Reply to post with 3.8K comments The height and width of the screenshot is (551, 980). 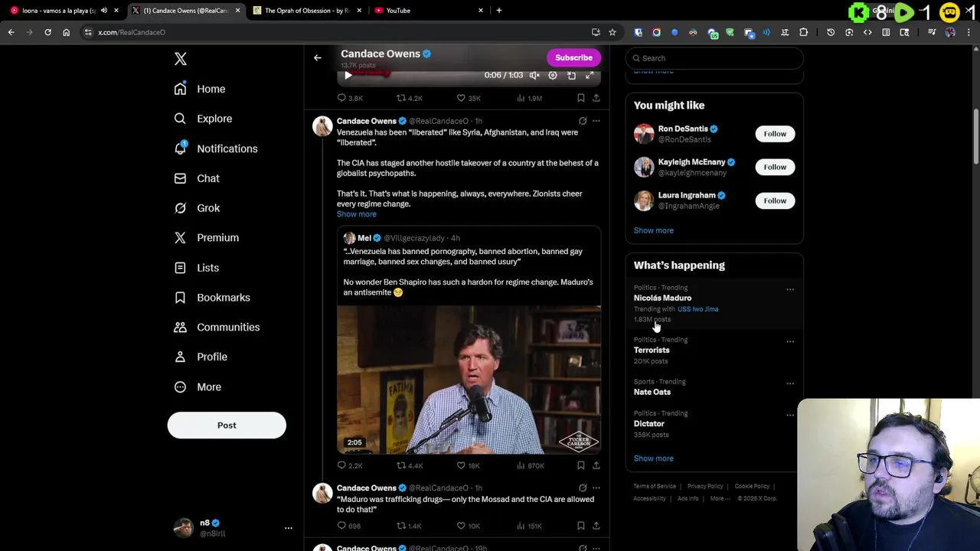point(350,98)
